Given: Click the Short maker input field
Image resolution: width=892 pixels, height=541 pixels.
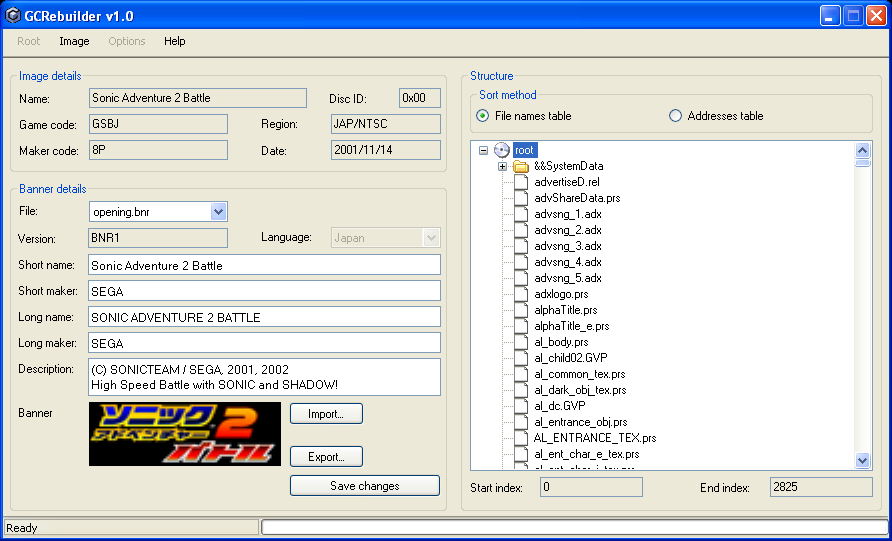Looking at the screenshot, I should pyautogui.click(x=265, y=291).
